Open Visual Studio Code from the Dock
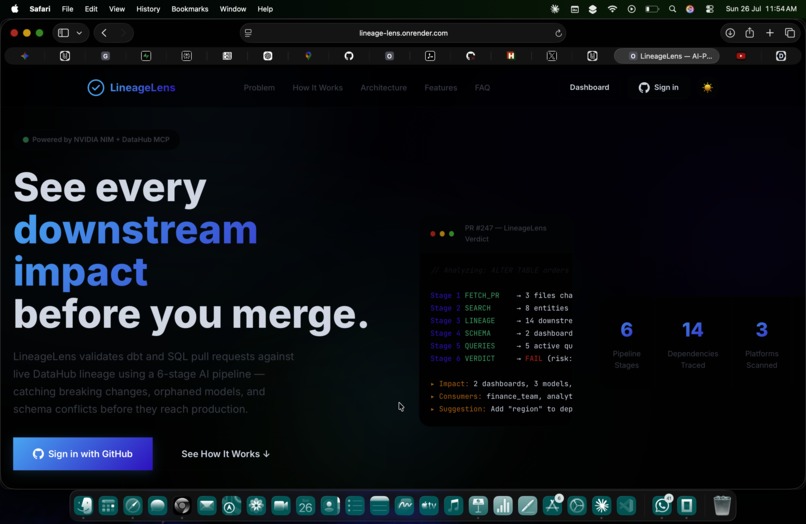Viewport: 806px width, 524px height. tap(626, 506)
